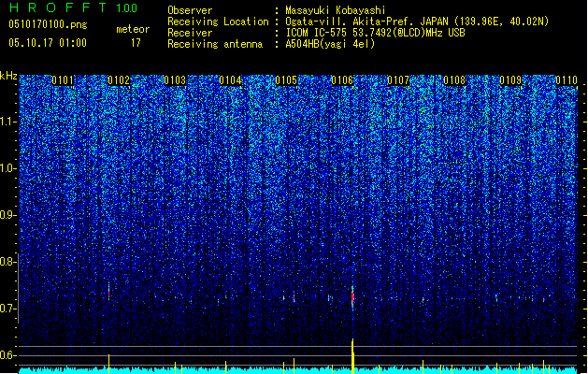Viewport: 588px width, 374px height.
Task: Click the 0104 time marker
Action: 230,80
